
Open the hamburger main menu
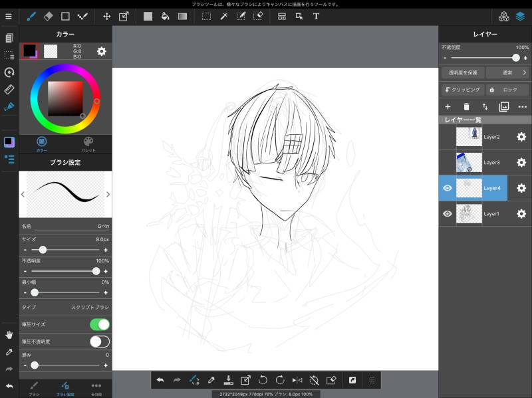[x=9, y=16]
